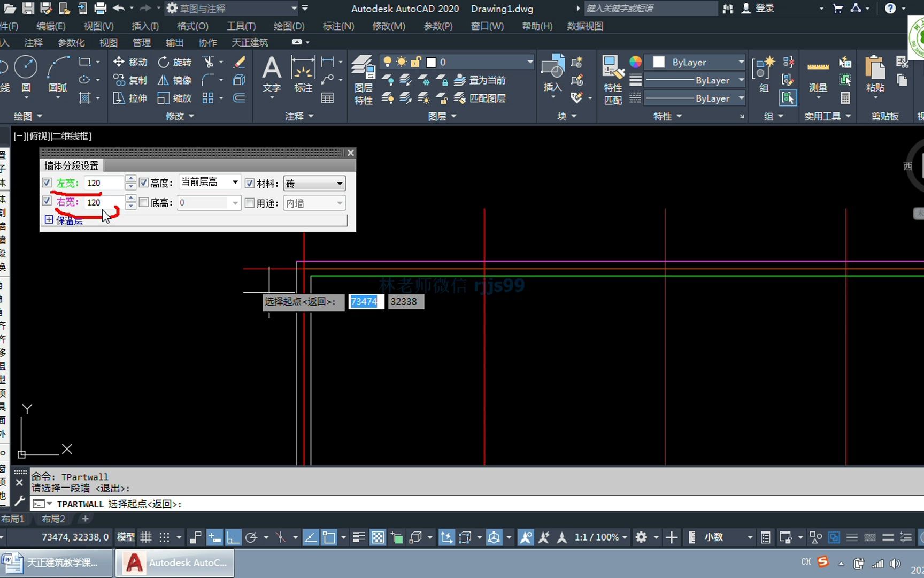Enable the 用途 checkbox
The width and height of the screenshot is (924, 578).
coord(249,203)
